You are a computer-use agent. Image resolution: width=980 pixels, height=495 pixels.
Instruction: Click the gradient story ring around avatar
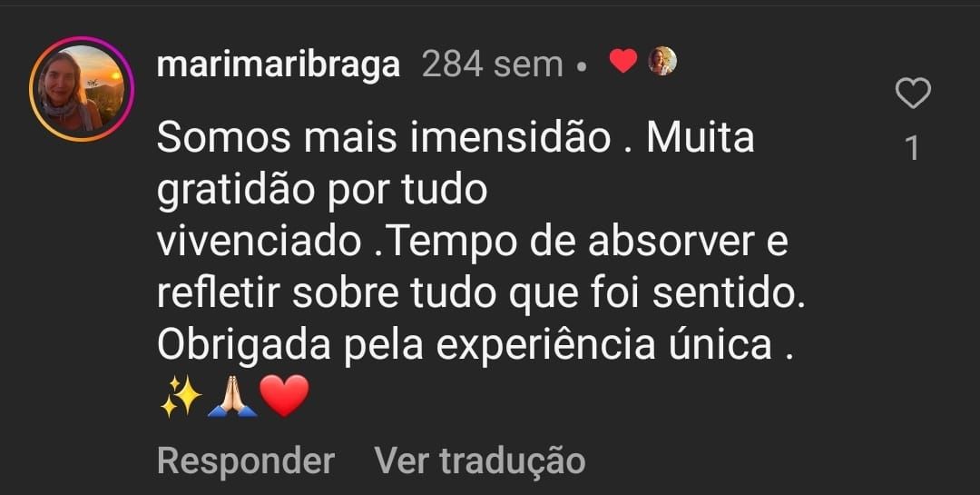[x=82, y=89]
